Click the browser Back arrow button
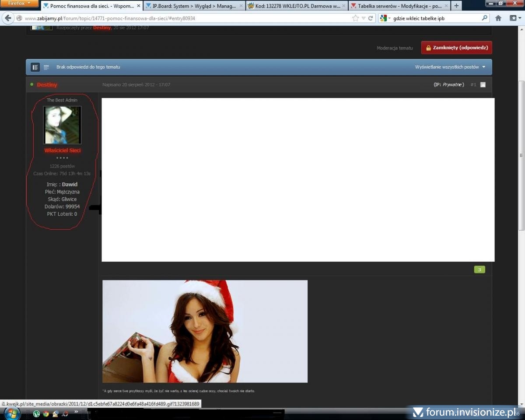Screen dimensions: 525x420 8,18
